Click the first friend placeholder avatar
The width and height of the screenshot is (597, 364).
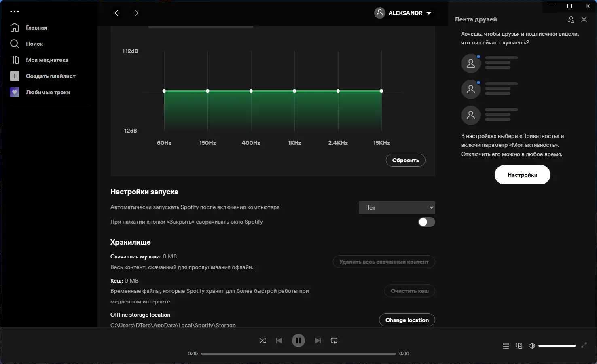tap(471, 63)
